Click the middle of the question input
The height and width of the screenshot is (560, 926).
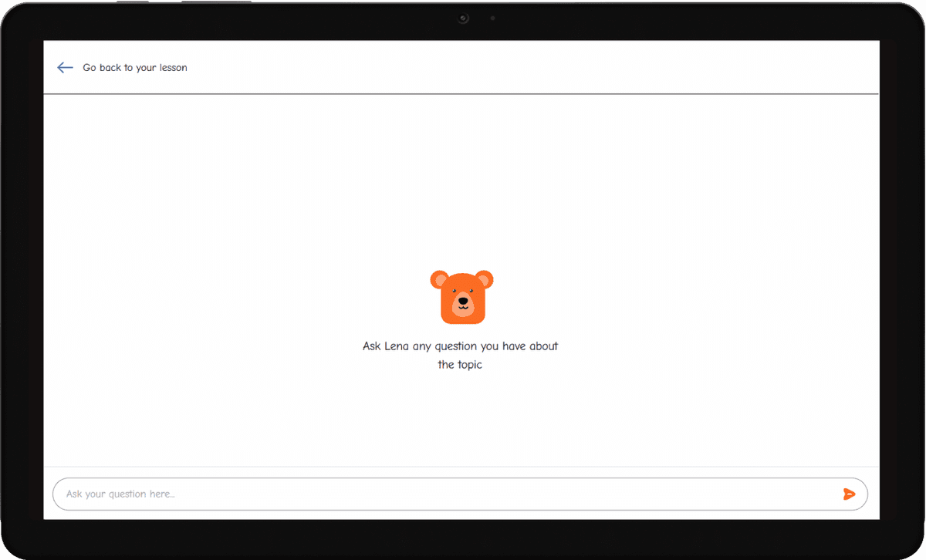(x=460, y=494)
